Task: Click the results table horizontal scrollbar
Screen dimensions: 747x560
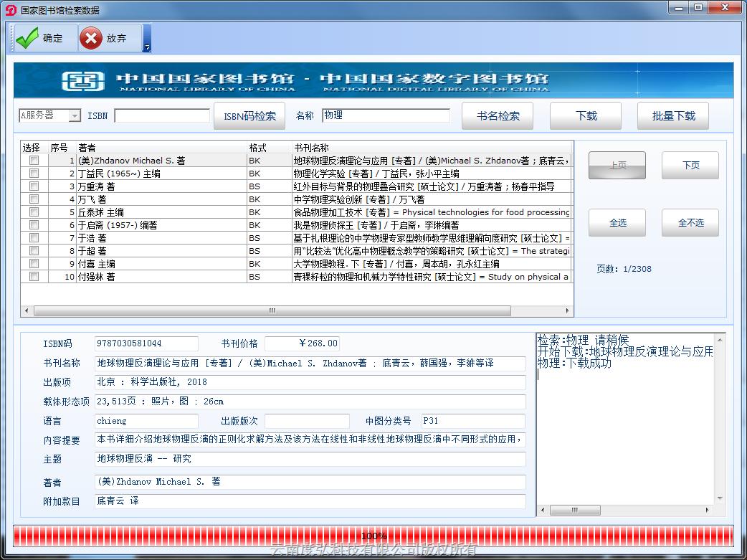Action: [272, 310]
